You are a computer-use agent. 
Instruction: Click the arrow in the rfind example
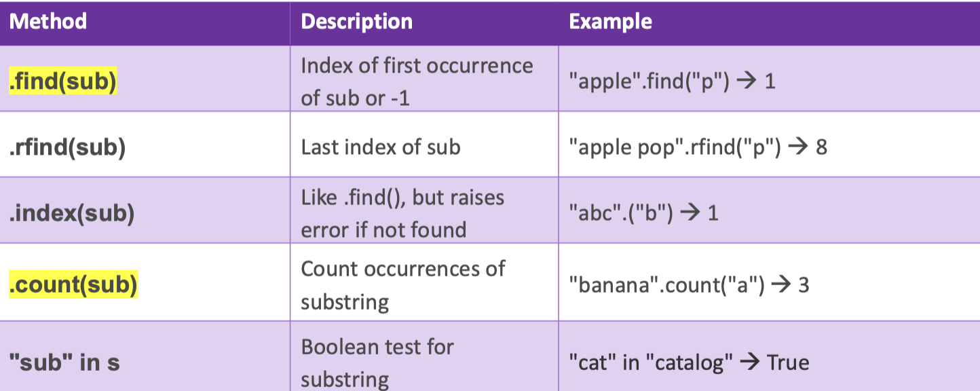click(x=800, y=147)
